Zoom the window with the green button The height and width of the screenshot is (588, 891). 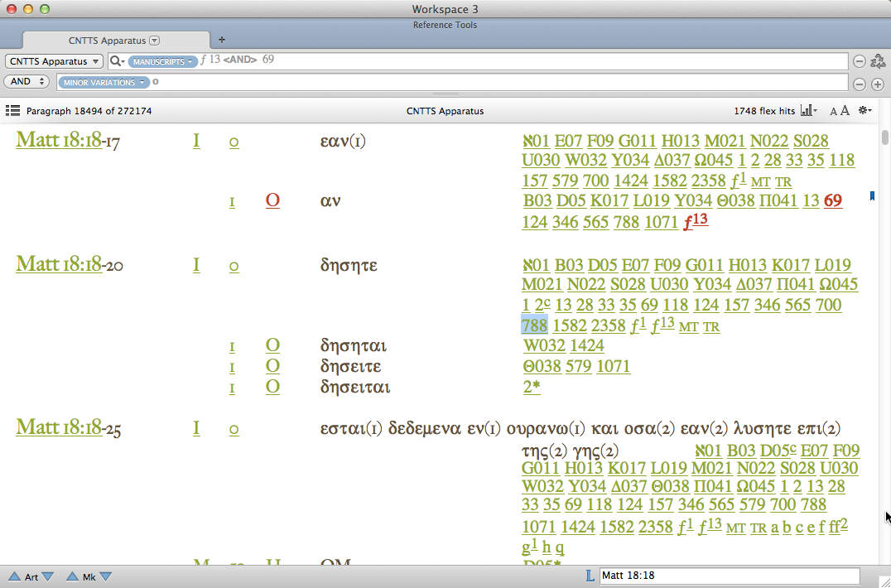(45, 9)
